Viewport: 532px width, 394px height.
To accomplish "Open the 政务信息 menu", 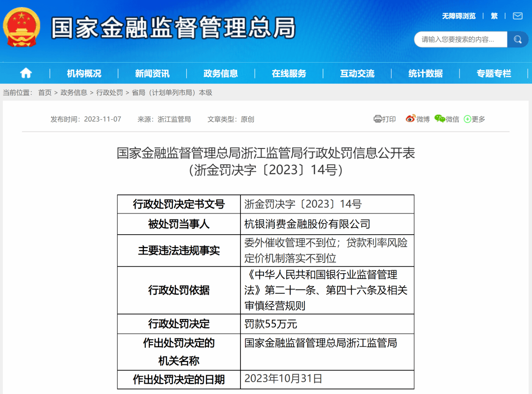I will [x=221, y=73].
